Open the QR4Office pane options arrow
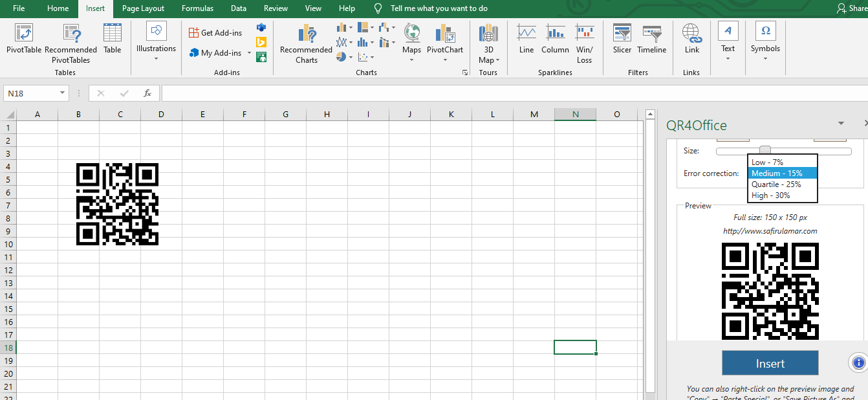Image resolution: width=868 pixels, height=400 pixels. pyautogui.click(x=841, y=122)
